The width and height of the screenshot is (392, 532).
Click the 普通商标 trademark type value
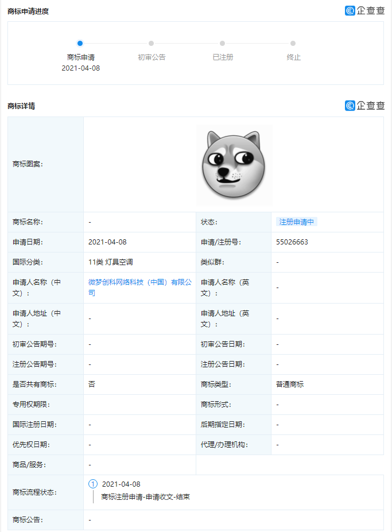click(x=290, y=385)
